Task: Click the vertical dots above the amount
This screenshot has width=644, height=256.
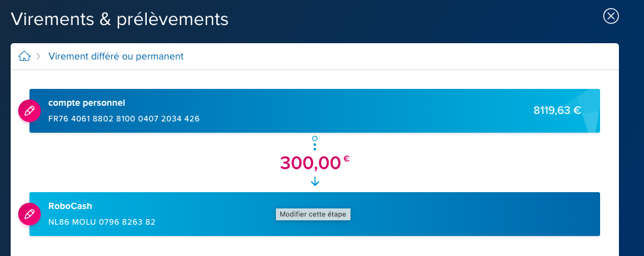Action: [x=315, y=146]
